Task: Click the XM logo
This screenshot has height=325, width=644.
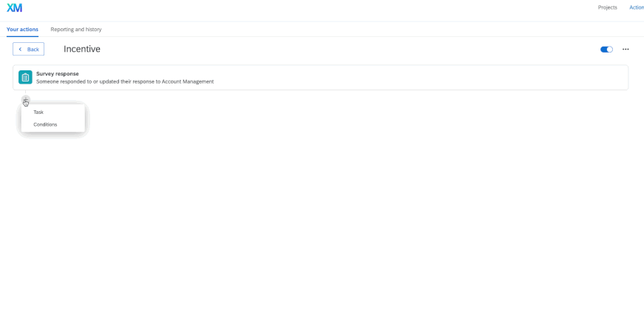Action: [x=14, y=8]
